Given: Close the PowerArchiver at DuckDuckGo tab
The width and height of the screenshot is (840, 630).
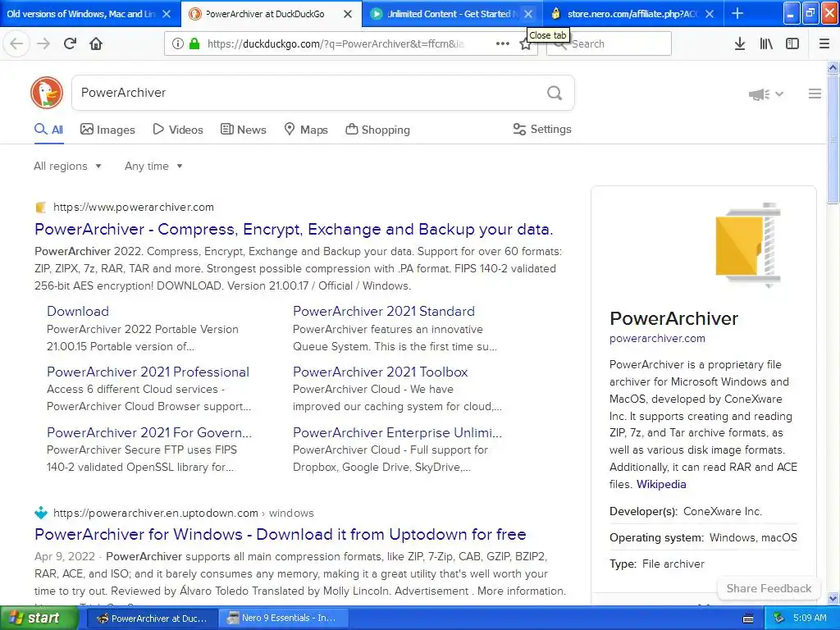Looking at the screenshot, I should coord(348,14).
